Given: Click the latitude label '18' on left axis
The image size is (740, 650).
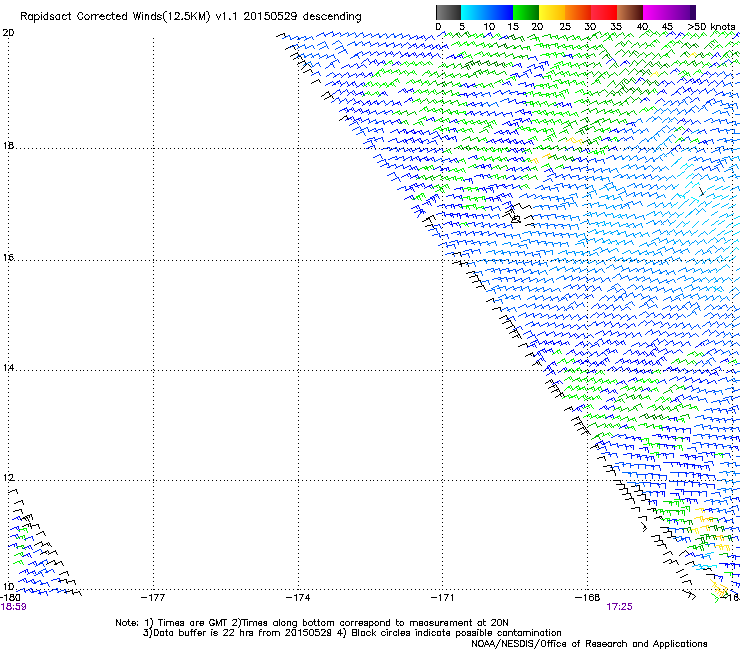Looking at the screenshot, I should (8, 145).
